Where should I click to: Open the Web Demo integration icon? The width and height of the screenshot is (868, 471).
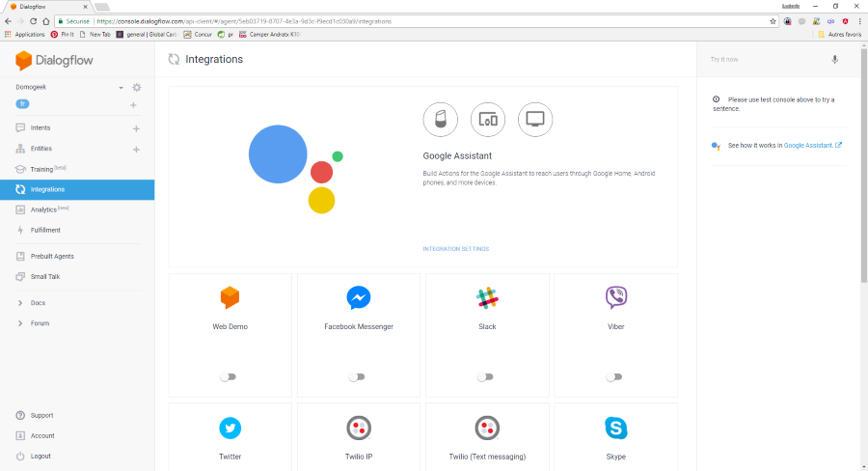click(x=230, y=297)
